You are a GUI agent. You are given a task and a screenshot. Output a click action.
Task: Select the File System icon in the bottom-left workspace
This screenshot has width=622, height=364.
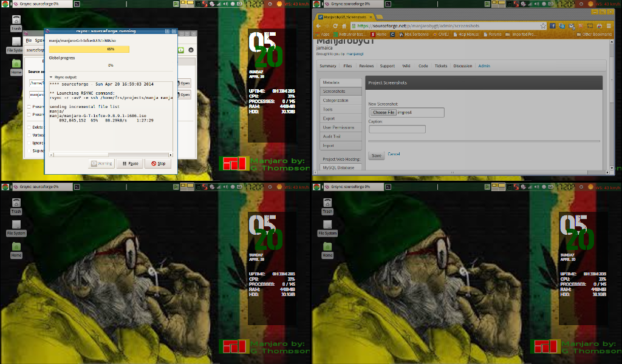point(16,227)
